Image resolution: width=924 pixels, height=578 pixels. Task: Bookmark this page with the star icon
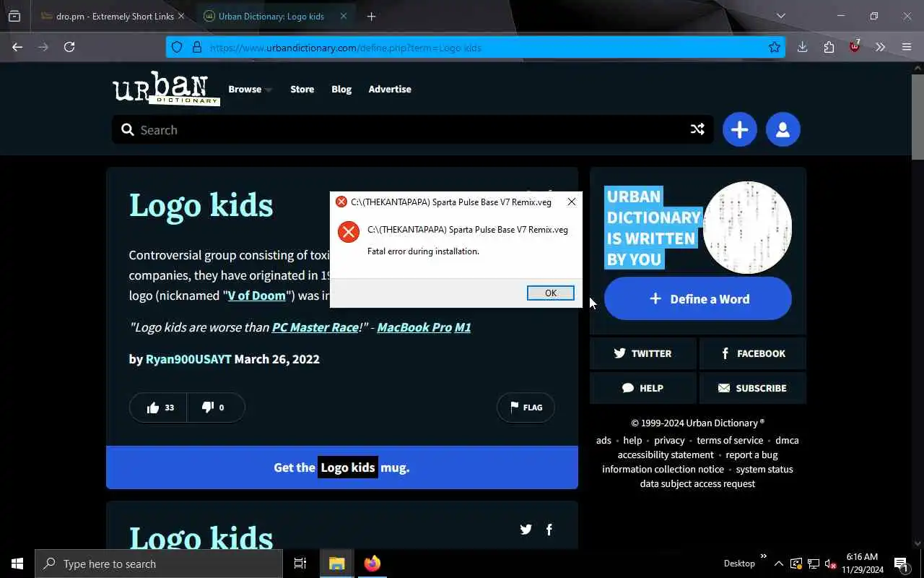pos(775,48)
